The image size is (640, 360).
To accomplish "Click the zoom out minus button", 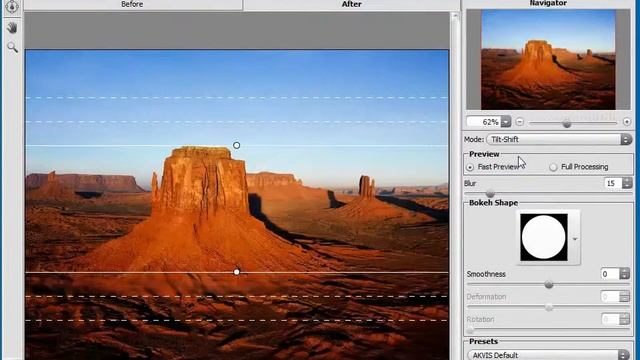I will 519,122.
